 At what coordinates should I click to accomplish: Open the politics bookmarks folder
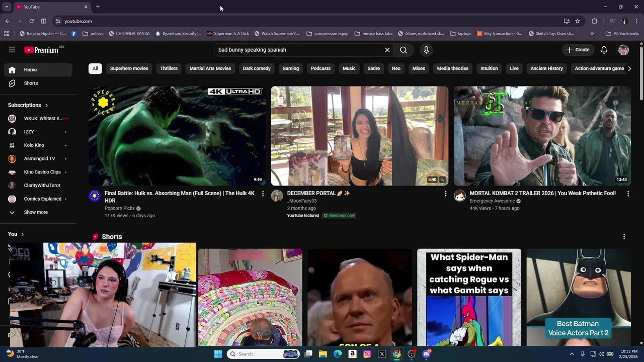pyautogui.click(x=93, y=34)
